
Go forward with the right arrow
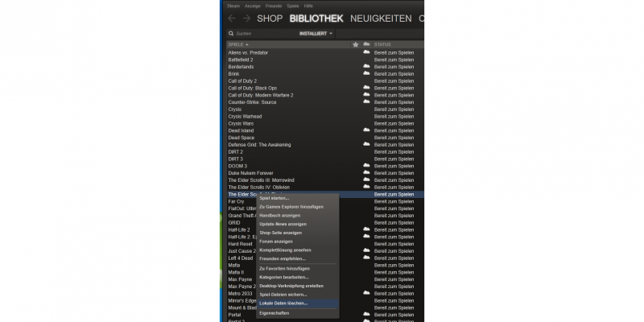coord(246,19)
